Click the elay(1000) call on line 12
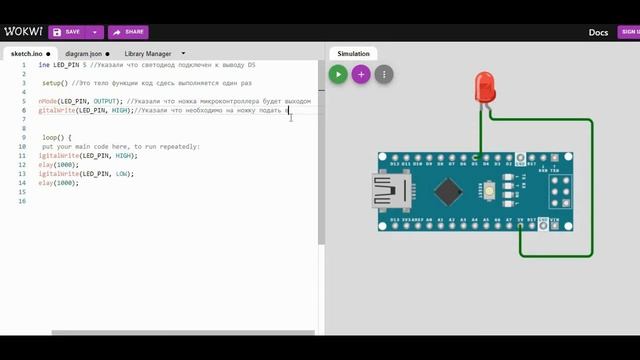This screenshot has width=640, height=360. (59, 165)
